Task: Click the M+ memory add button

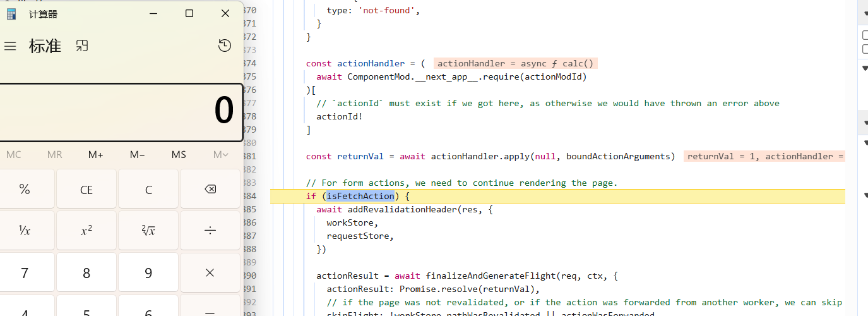Action: (96, 155)
